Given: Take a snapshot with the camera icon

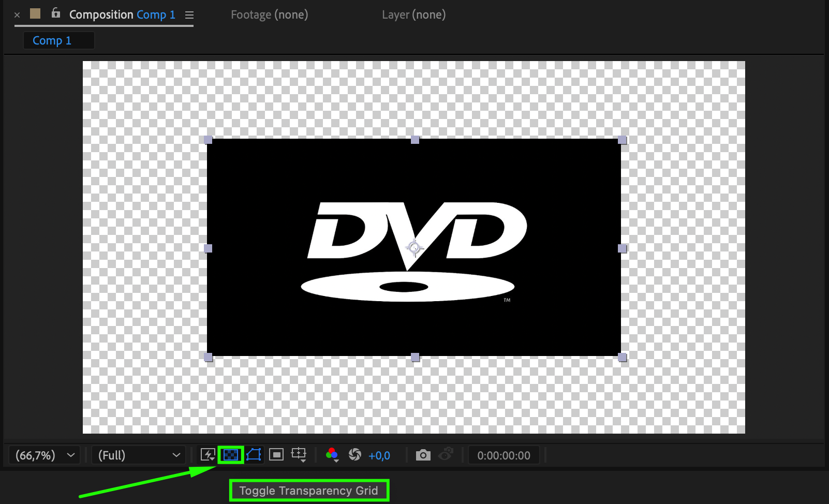Looking at the screenshot, I should click(423, 455).
